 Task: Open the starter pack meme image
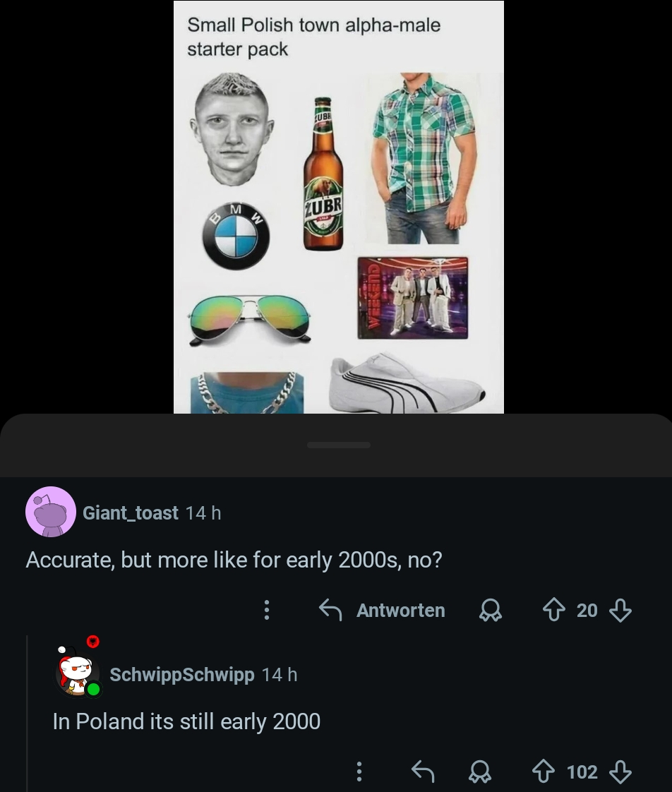pyautogui.click(x=339, y=212)
